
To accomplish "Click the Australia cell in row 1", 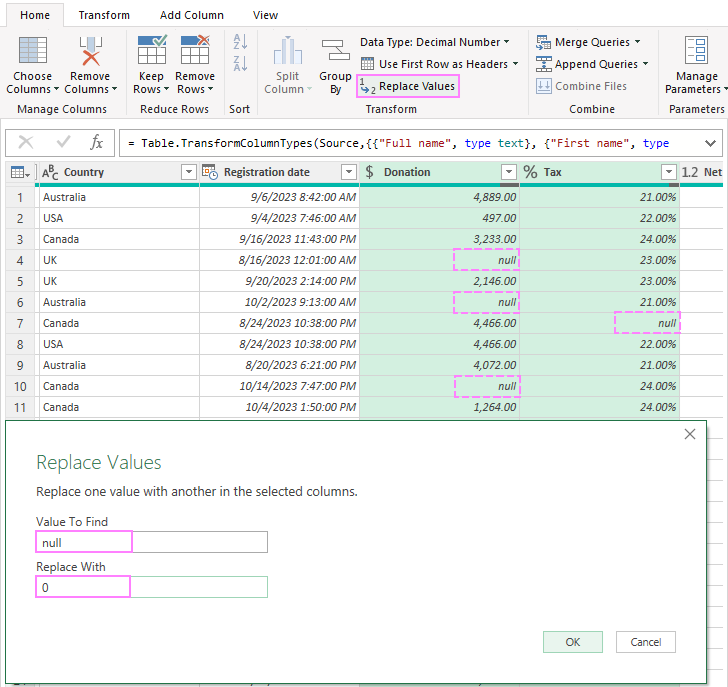I will (119, 197).
